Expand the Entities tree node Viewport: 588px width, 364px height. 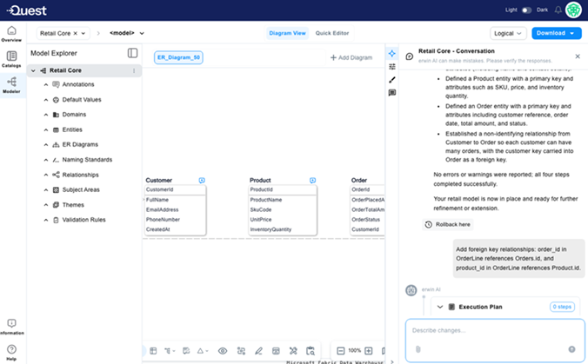[x=46, y=129]
